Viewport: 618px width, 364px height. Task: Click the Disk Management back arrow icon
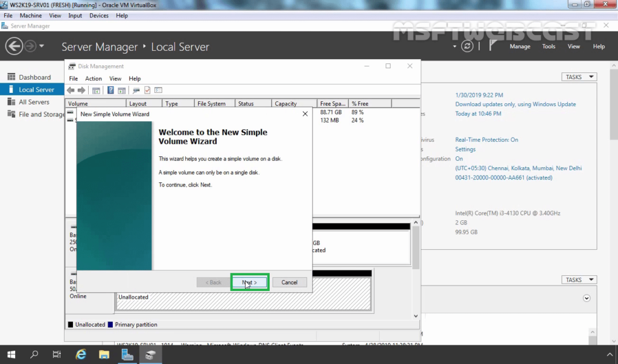(71, 91)
